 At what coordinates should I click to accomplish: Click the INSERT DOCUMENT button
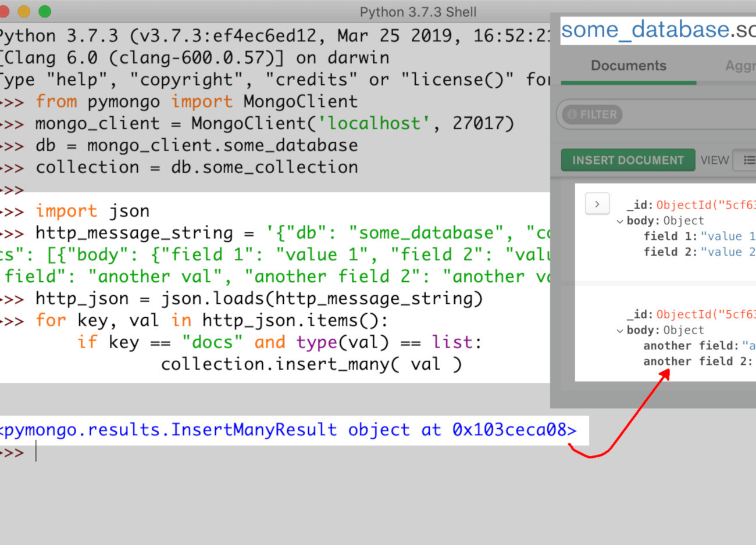coord(628,160)
